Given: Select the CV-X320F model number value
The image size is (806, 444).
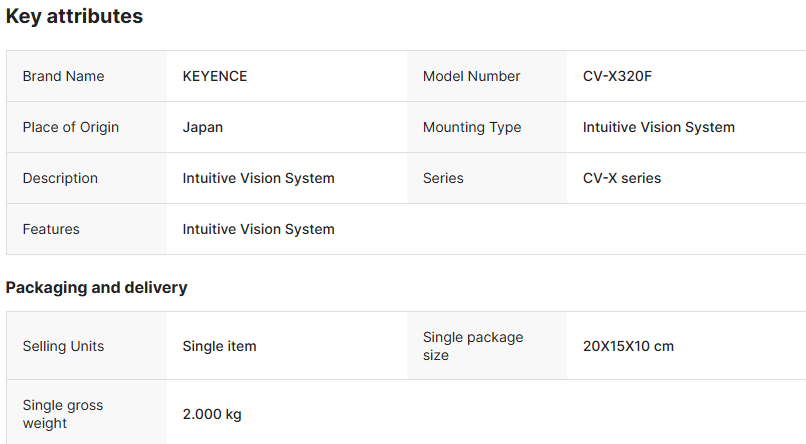Looking at the screenshot, I should pos(617,76).
